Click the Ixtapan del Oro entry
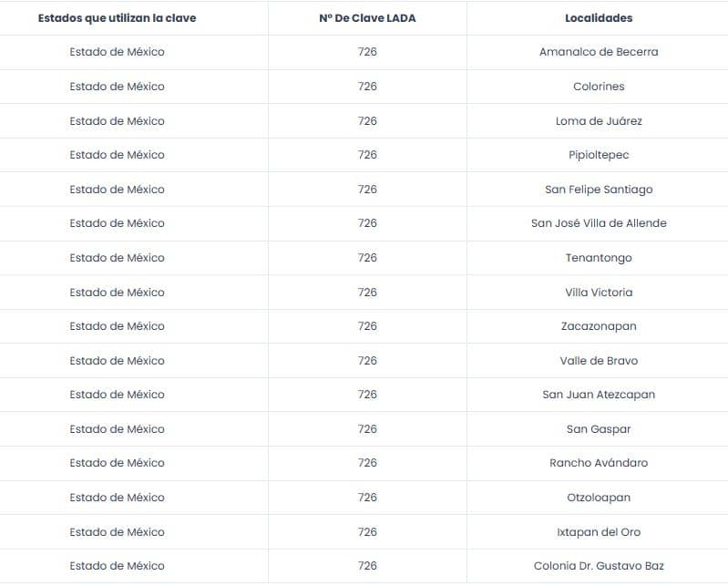Viewport: 728px width, 586px height. coord(599,532)
